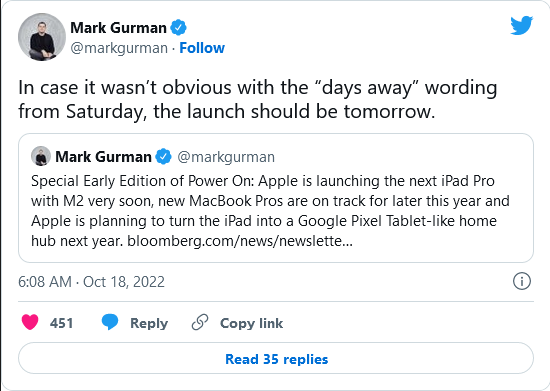This screenshot has height=391, width=550.
Task: Click the blue reply speech bubble icon
Action: pos(110,322)
